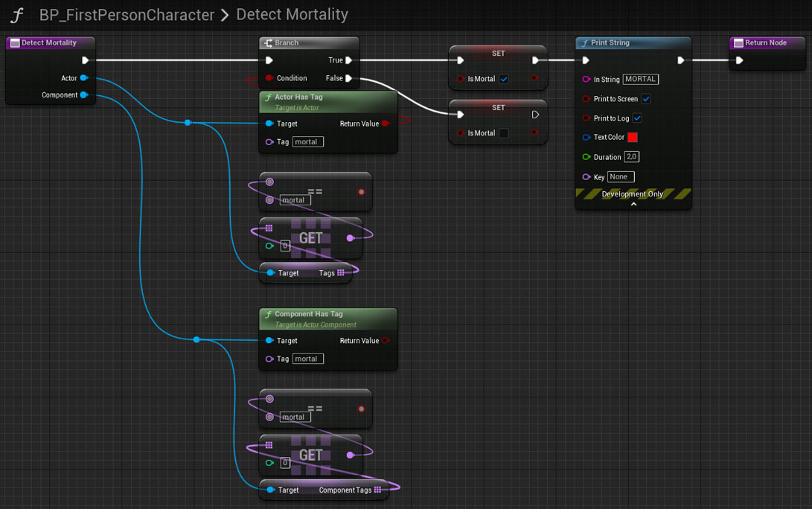This screenshot has height=509, width=812.
Task: Click Component Tags node Target pin
Action: click(270, 490)
